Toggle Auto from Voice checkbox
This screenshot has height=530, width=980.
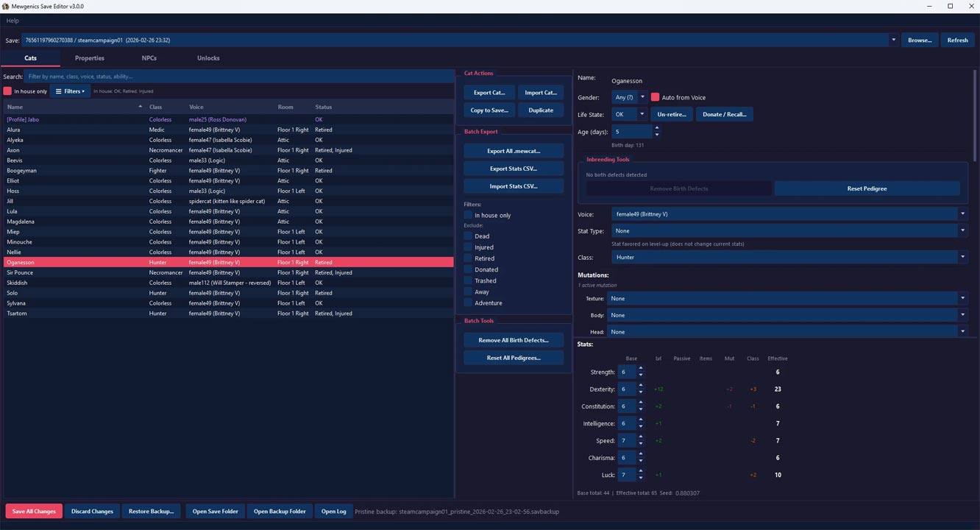coord(655,97)
